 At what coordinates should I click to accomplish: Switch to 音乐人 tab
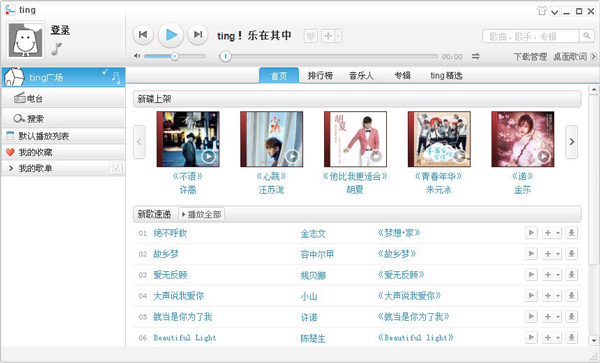tap(361, 76)
